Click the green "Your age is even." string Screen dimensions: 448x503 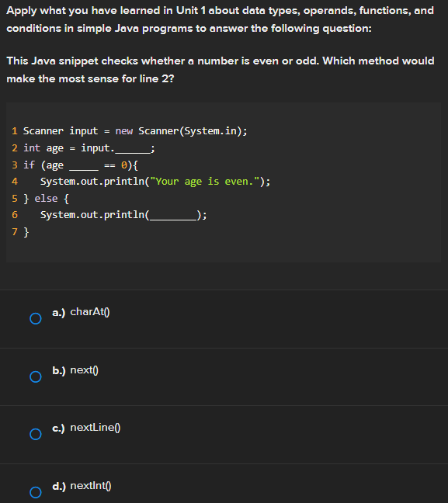204,182
